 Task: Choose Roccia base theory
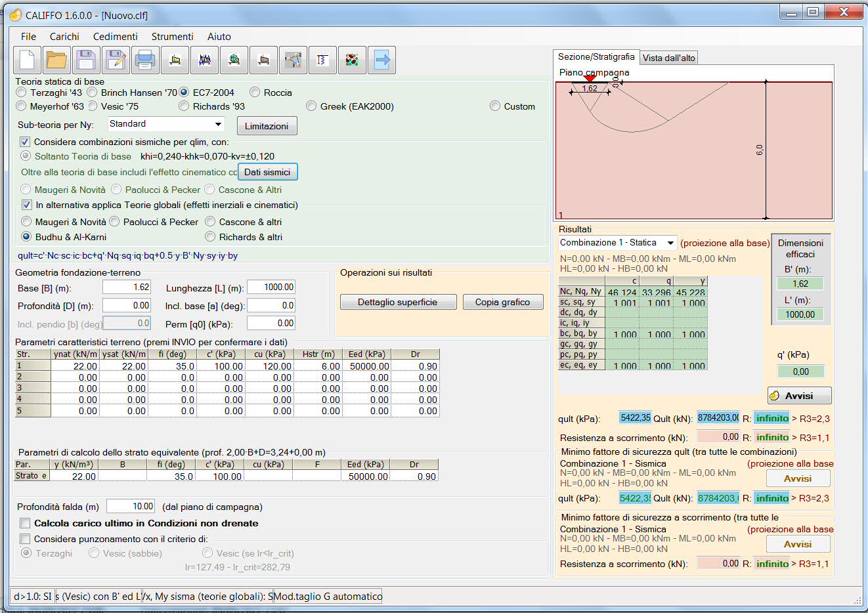255,93
